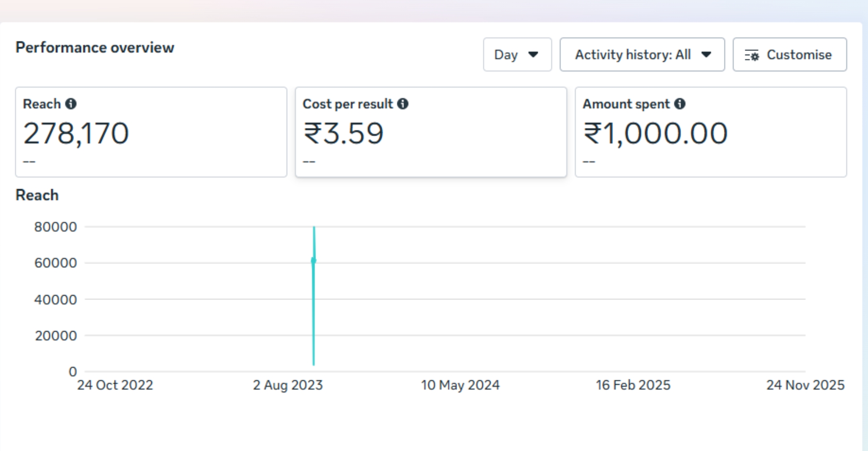Click the Amount spent info icon
Image resolution: width=868 pixels, height=451 pixels.
[x=680, y=104]
